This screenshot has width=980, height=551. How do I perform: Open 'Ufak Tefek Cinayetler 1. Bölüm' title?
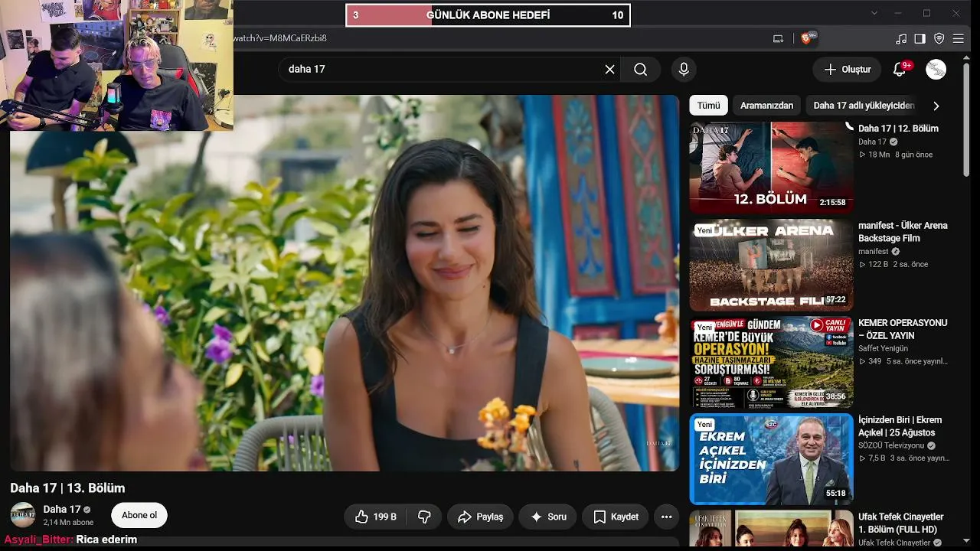(901, 523)
